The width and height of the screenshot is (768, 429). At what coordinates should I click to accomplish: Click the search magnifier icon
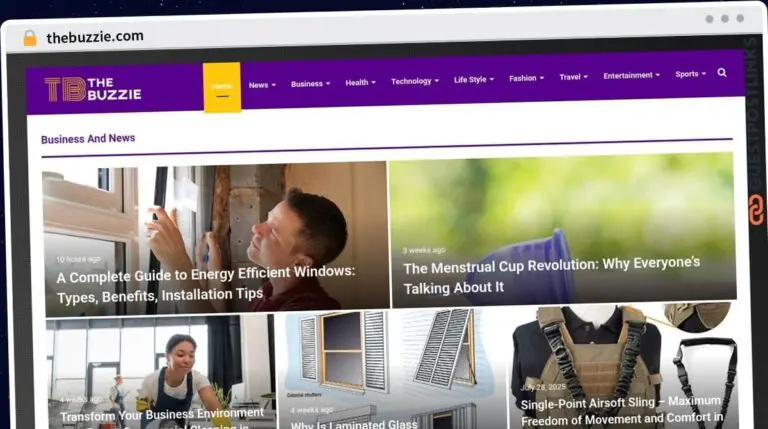pos(722,72)
